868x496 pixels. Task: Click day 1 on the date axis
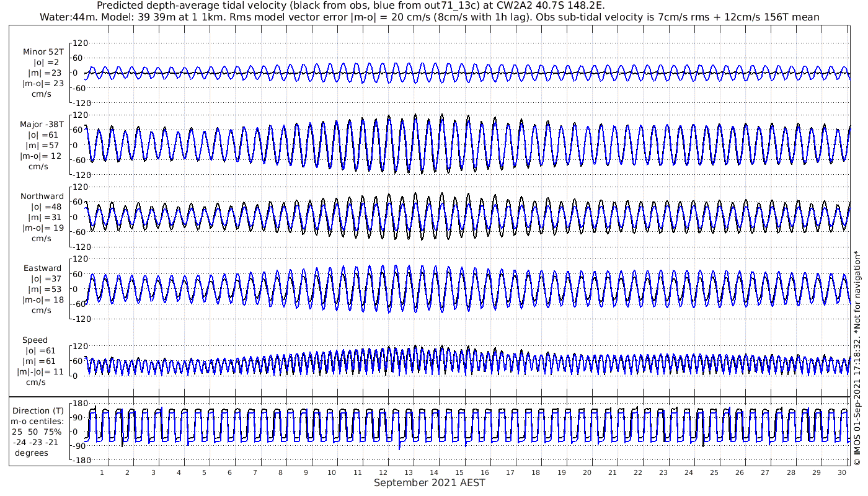102,472
